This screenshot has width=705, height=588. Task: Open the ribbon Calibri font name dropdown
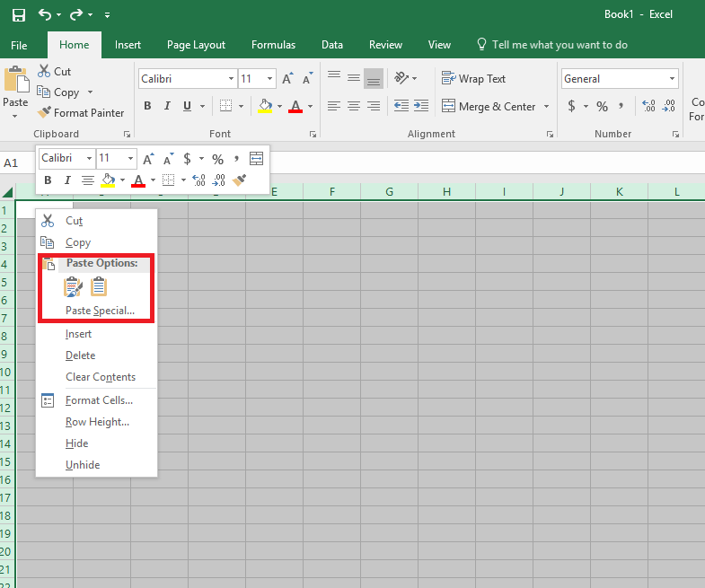tap(231, 79)
